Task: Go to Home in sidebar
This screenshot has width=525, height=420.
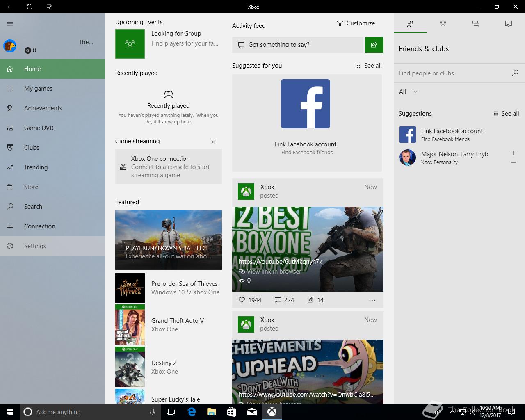Action: tap(52, 69)
